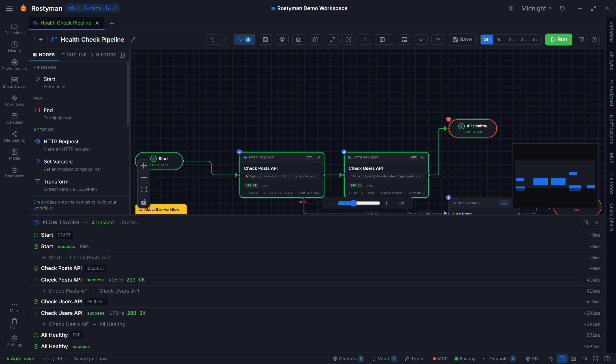The height and width of the screenshot is (364, 616).
Task: Open the More options in left sidebar
Action: [x=15, y=307]
